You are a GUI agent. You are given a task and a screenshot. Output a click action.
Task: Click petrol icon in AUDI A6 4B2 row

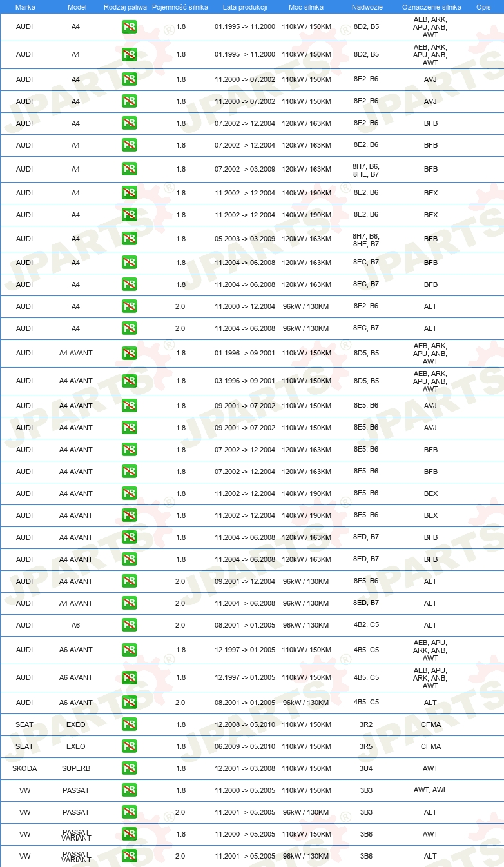coord(129,625)
